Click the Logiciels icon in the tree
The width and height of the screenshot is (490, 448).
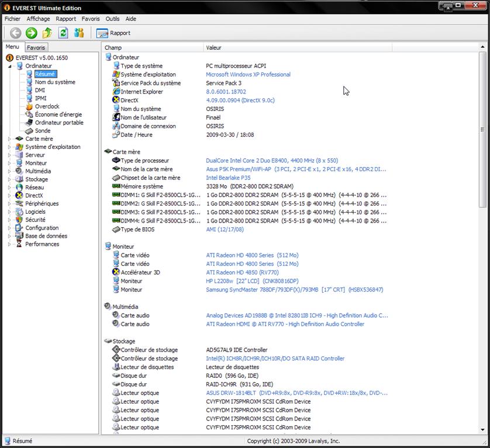coord(19,211)
